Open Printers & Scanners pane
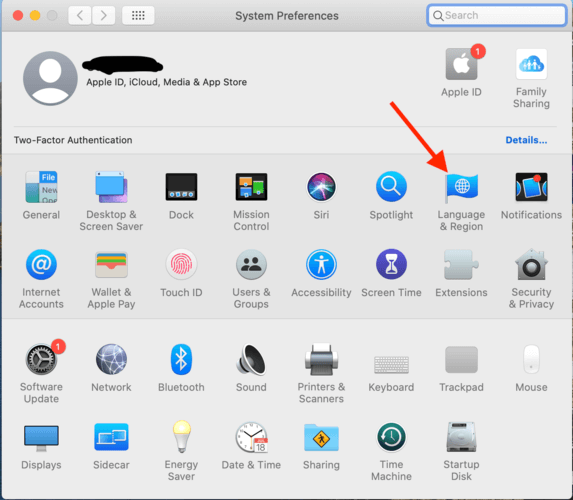573x500 pixels. click(x=321, y=359)
